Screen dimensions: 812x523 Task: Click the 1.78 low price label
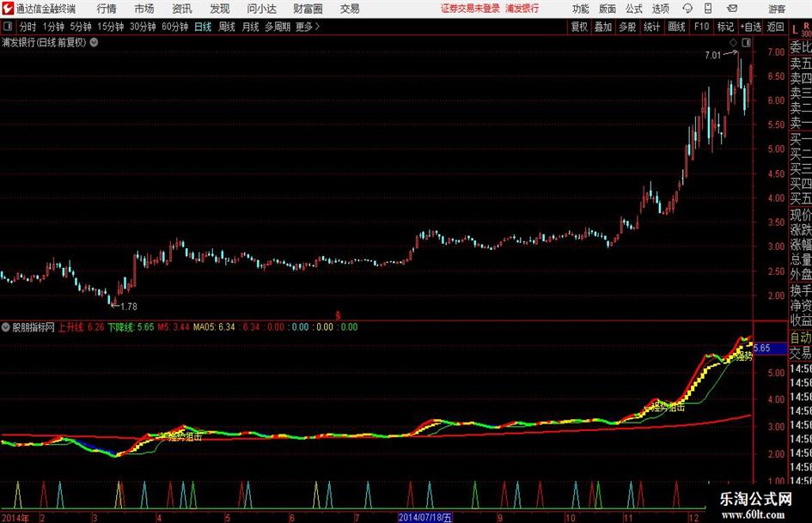[128, 306]
